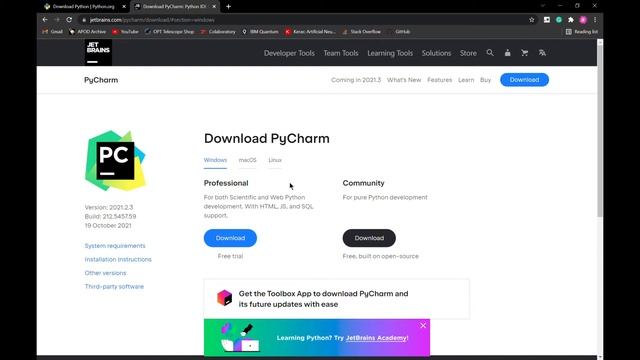Open the OPT Telescope Shop bookmark

click(169, 31)
